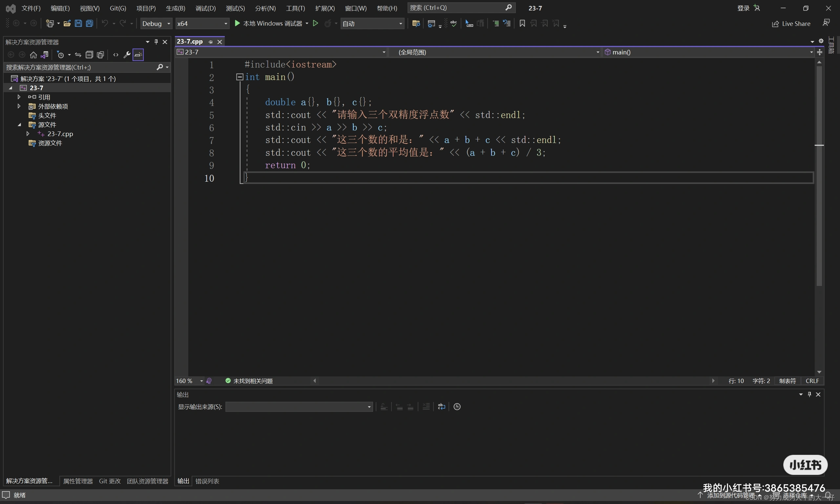Open the 工具(T) menu
The image size is (840, 504).
(295, 8)
